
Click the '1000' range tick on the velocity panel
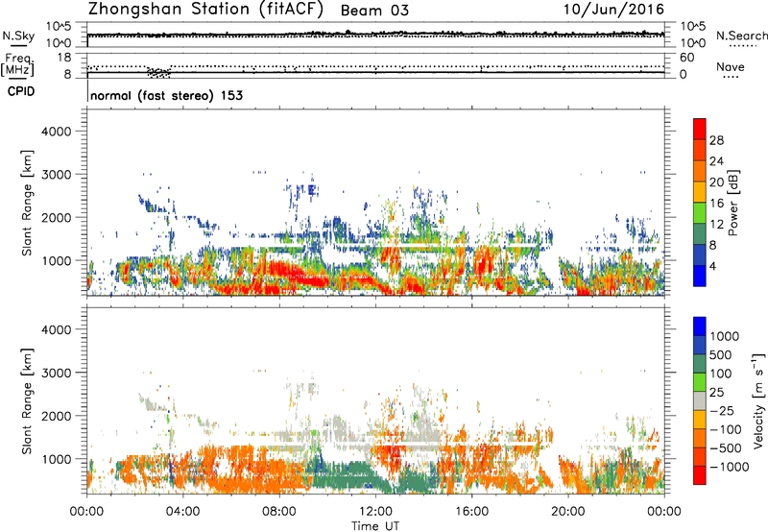(x=57, y=459)
